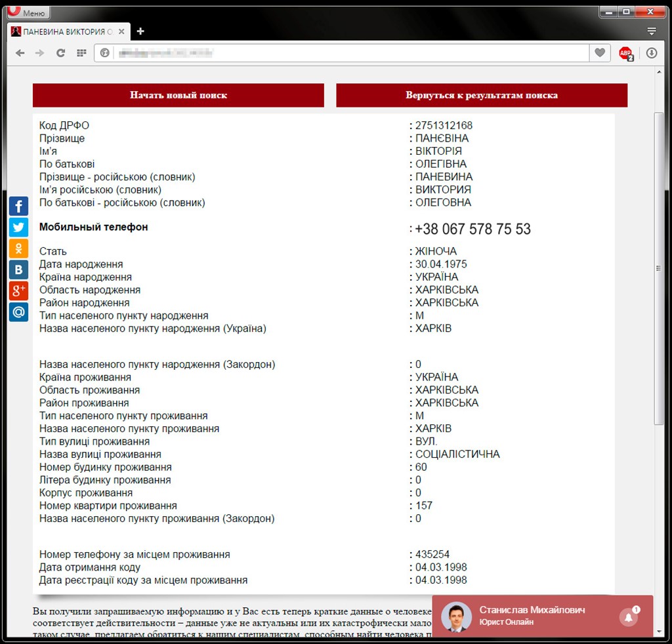Image resolution: width=672 pixels, height=644 pixels.
Task: Share page via Twitter icon
Action: point(18,228)
